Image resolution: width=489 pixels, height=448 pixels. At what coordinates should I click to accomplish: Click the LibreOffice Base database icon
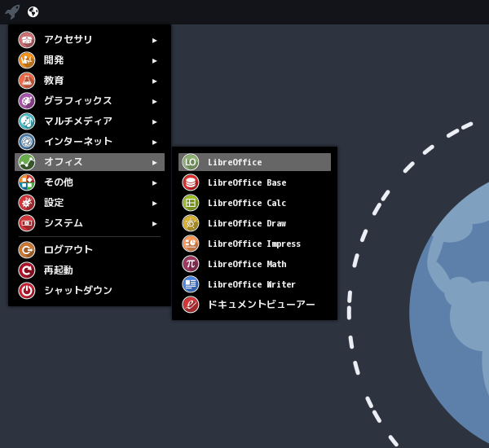(x=191, y=182)
